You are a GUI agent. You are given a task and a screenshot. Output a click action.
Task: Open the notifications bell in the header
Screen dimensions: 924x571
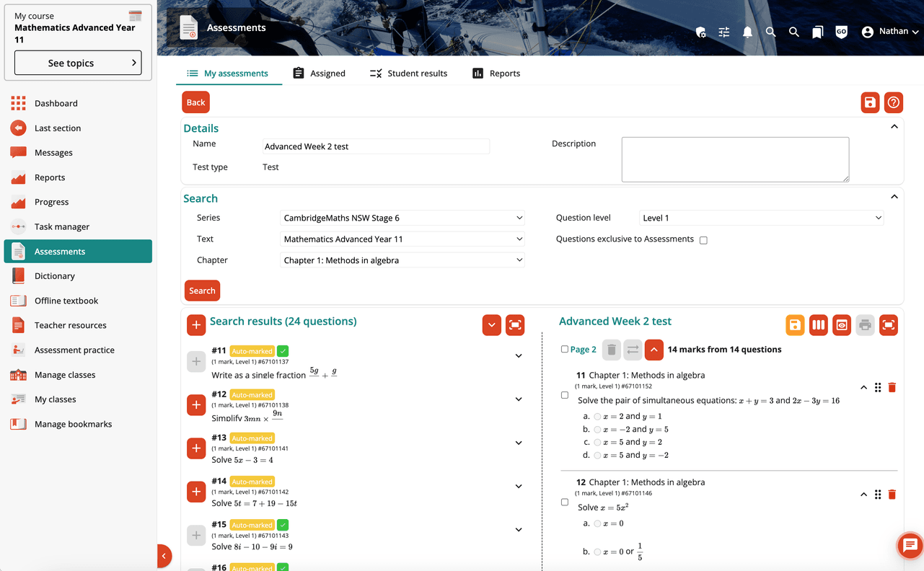pos(747,32)
